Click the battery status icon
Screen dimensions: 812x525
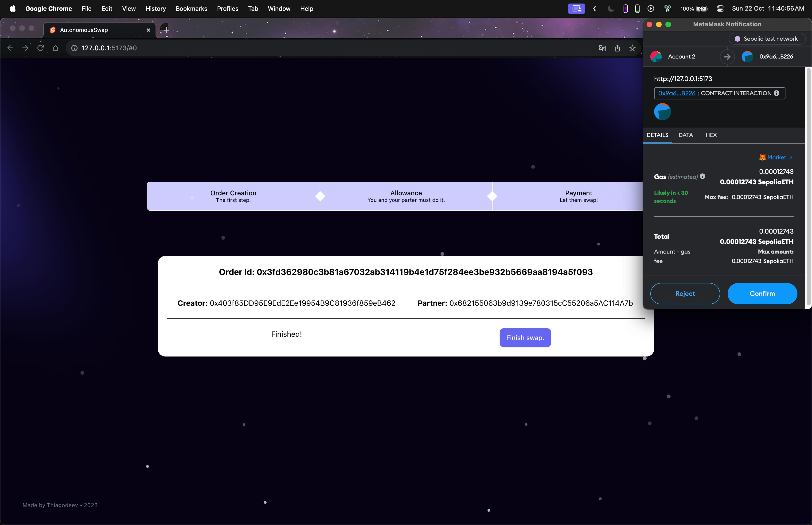point(702,8)
